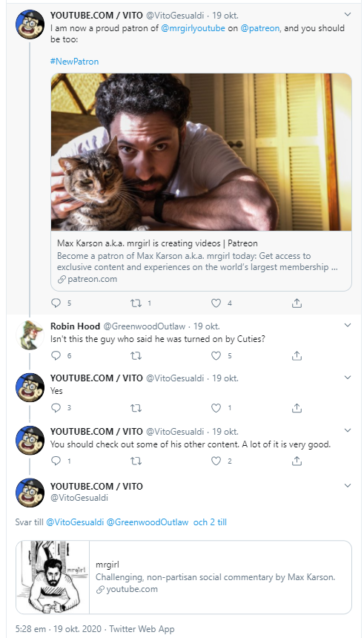Open more options on Robin Hood's tweet
This screenshot has width=364, height=638.
tap(348, 325)
